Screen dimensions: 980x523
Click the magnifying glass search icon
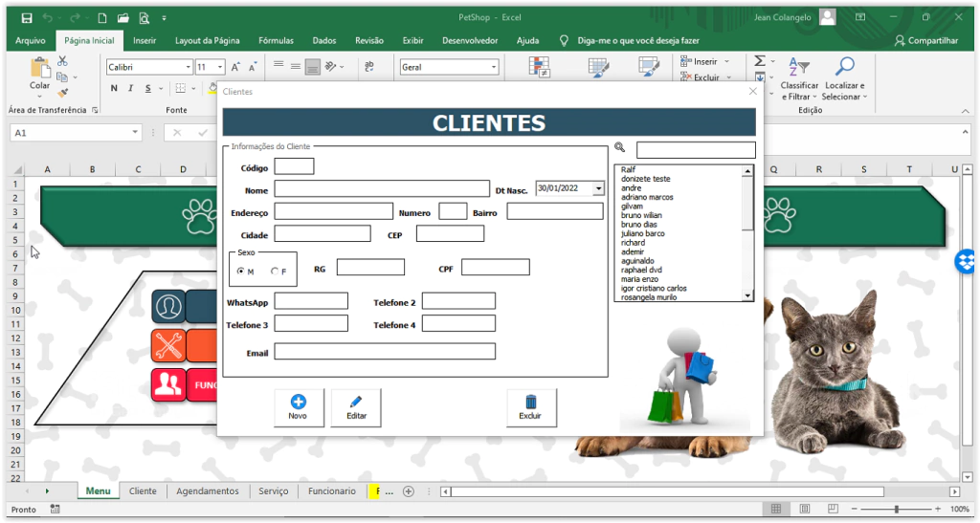click(620, 147)
